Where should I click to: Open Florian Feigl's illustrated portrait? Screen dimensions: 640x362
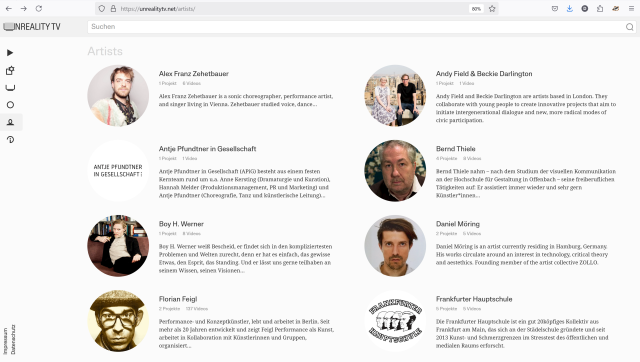[118, 321]
